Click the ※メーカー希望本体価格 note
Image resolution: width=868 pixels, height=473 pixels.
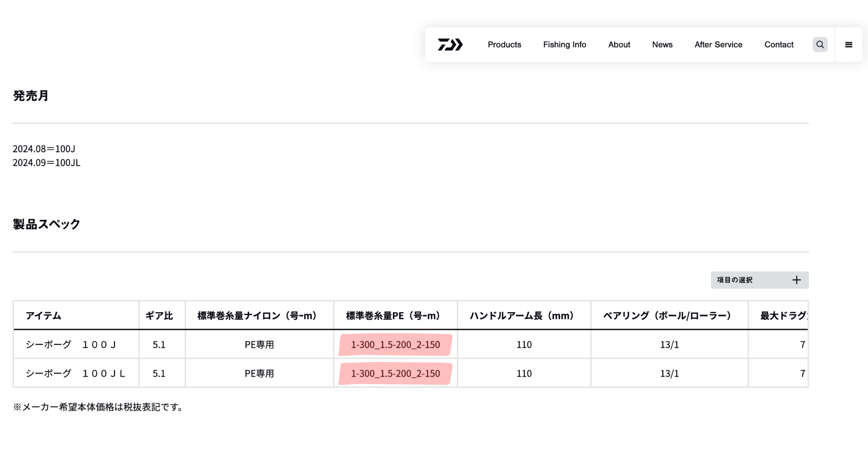pos(98,407)
